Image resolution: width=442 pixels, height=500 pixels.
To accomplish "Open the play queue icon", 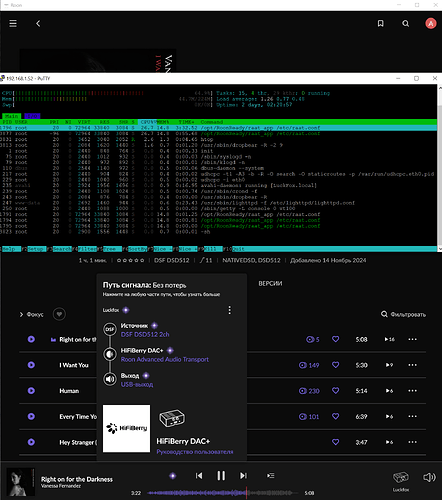I will click(x=271, y=476).
